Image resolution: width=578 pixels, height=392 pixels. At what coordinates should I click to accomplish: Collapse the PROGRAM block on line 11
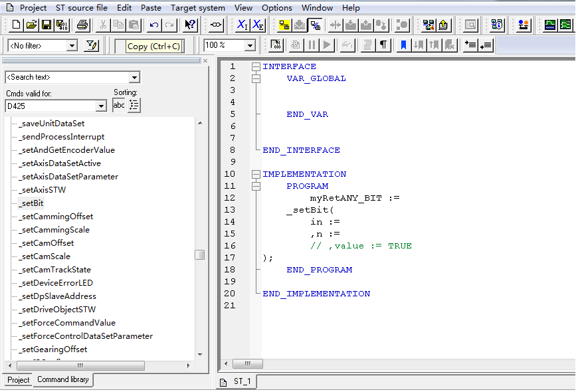[256, 187]
